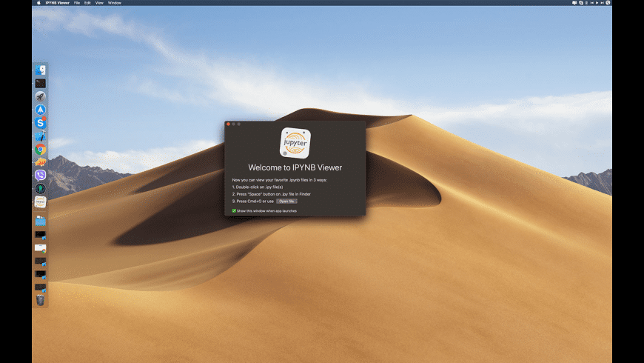
Task: Click the 'Press Cmd+O or use' text
Action: [x=253, y=202]
